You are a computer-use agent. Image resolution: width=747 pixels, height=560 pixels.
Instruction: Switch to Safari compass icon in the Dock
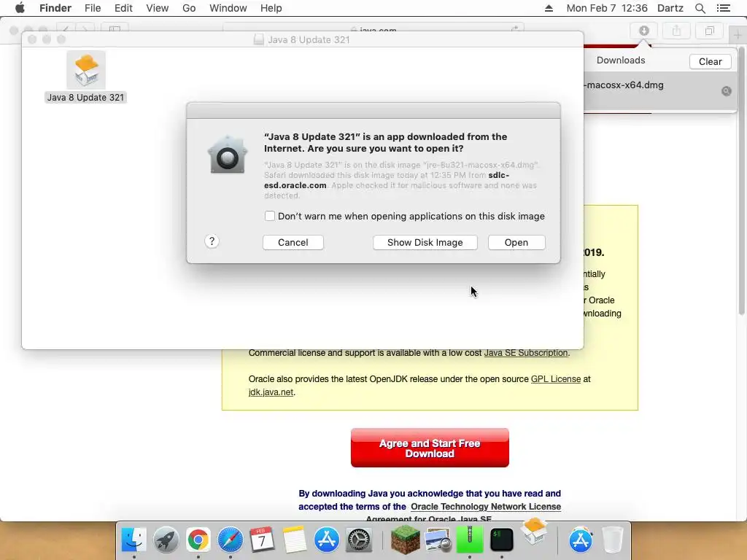230,540
